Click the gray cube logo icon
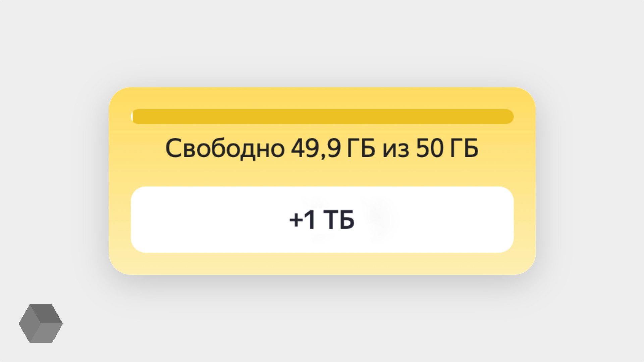 pos(41,323)
